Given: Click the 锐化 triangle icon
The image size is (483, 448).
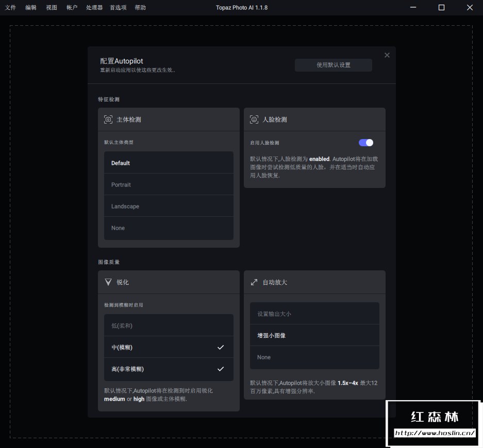Looking at the screenshot, I should [108, 282].
